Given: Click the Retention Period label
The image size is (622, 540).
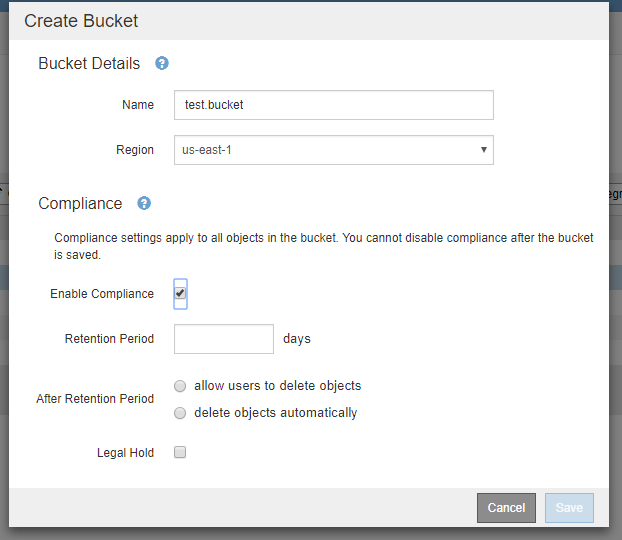Looking at the screenshot, I should pyautogui.click(x=109, y=339).
